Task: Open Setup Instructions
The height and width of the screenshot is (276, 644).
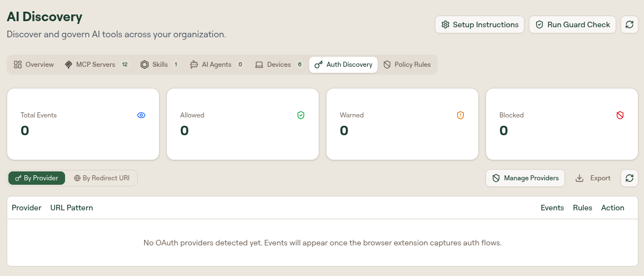Action: (x=479, y=24)
